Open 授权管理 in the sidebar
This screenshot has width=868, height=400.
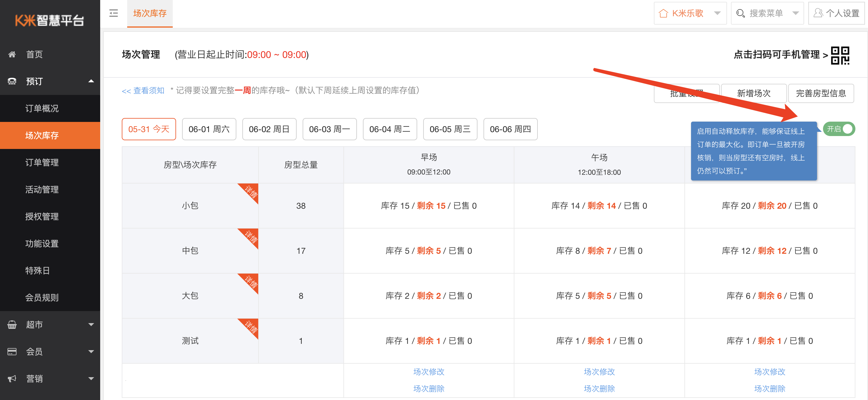coord(50,216)
